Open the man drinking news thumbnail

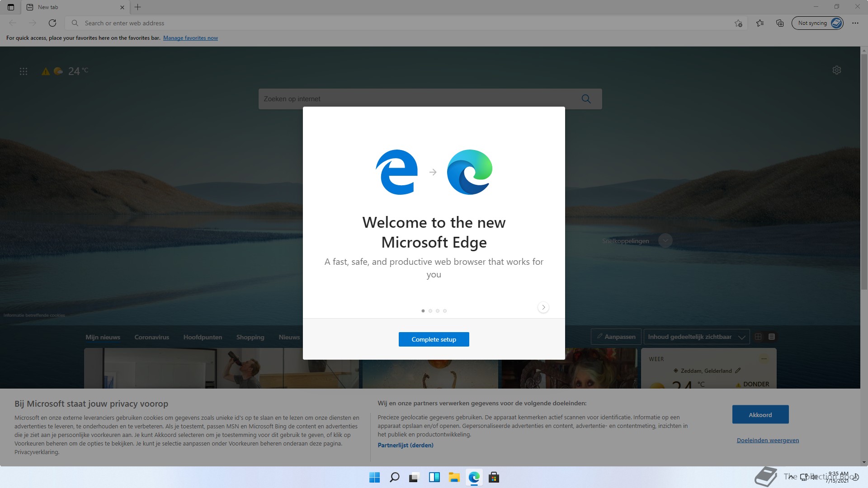pos(222,368)
